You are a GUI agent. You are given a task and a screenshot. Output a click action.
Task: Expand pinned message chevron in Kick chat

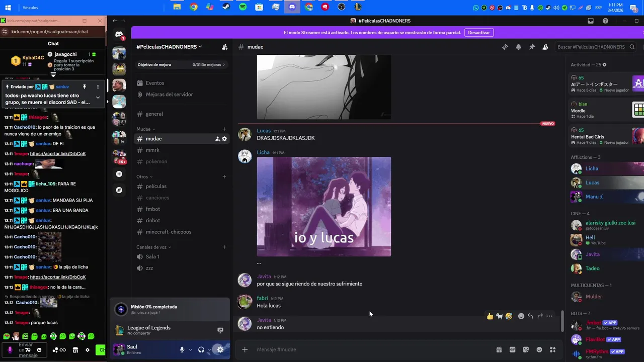click(98, 98)
